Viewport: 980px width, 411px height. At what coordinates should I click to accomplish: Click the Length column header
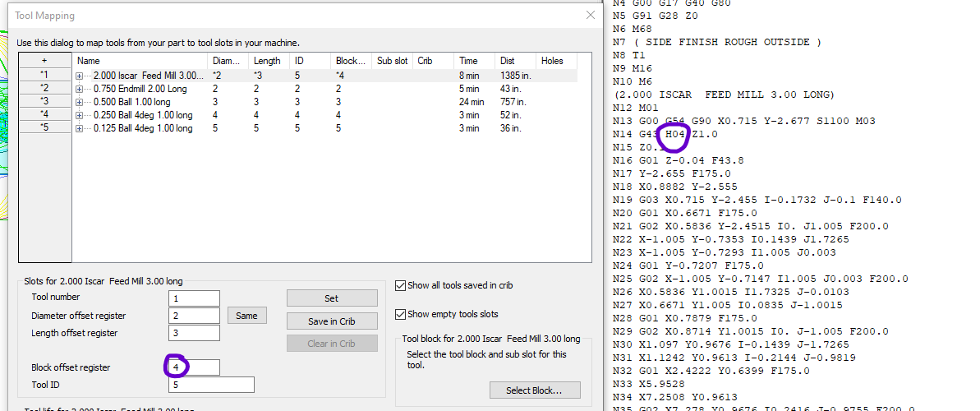269,61
